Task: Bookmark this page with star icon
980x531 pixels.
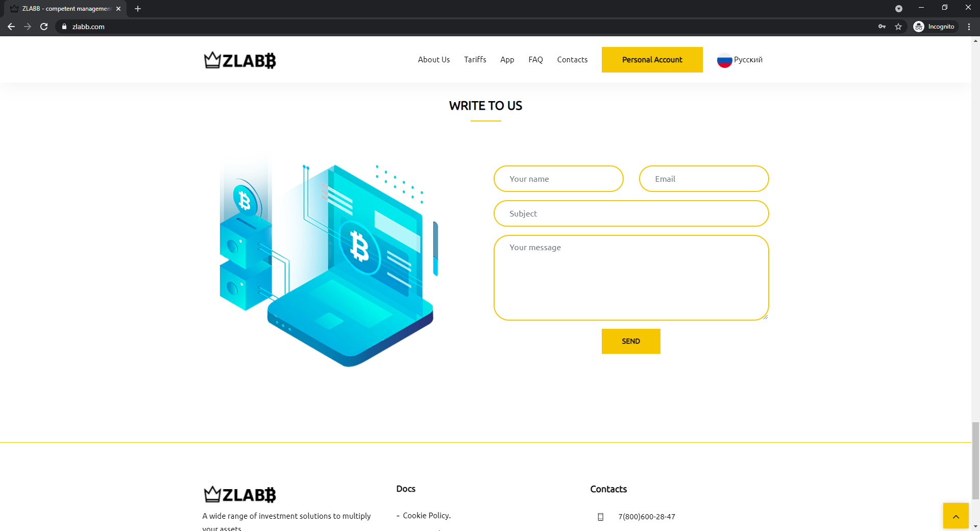Action: point(898,27)
